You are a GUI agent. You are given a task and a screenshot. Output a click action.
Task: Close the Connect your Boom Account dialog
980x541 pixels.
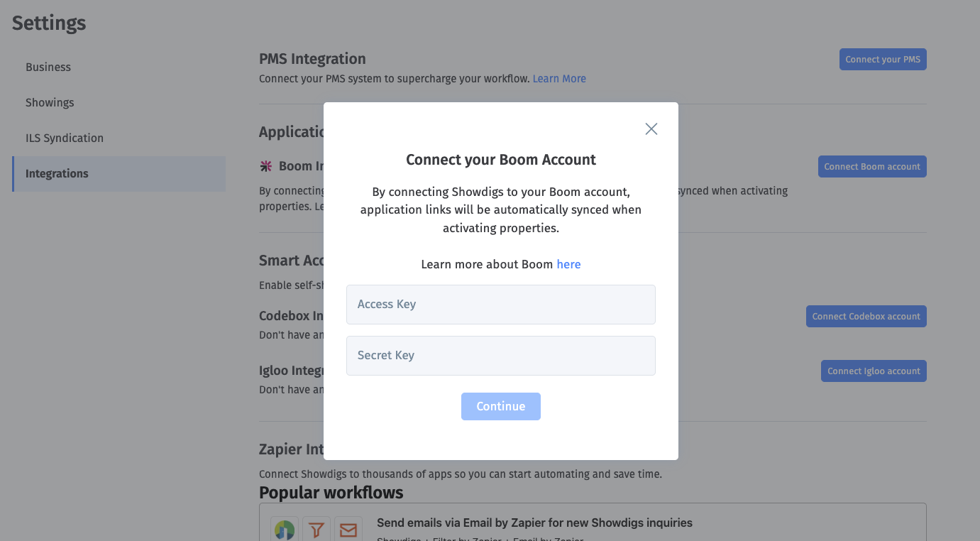651,129
